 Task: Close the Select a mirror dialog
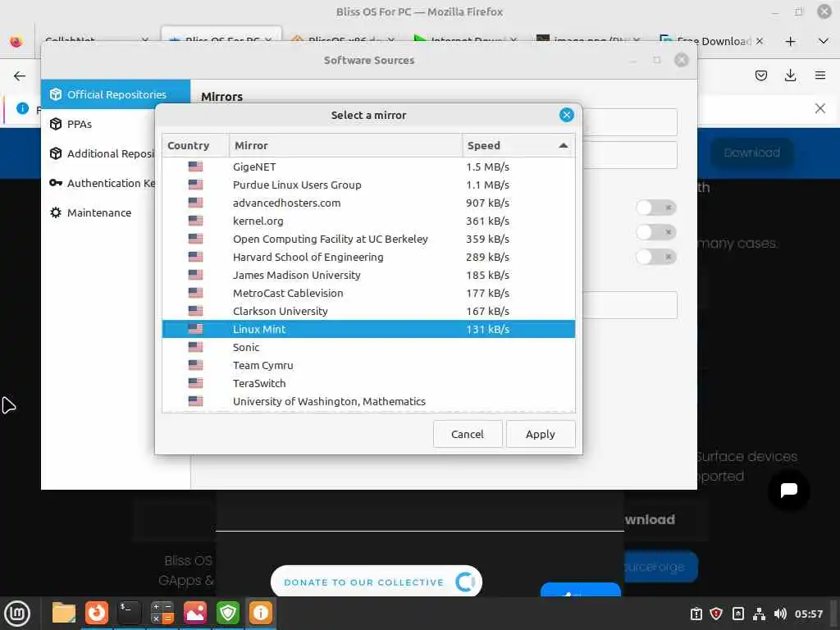(566, 115)
